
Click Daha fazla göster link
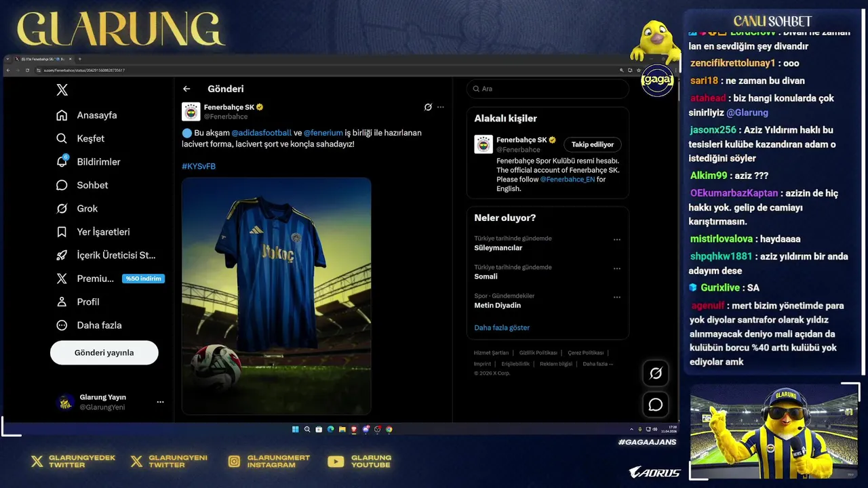(x=502, y=327)
